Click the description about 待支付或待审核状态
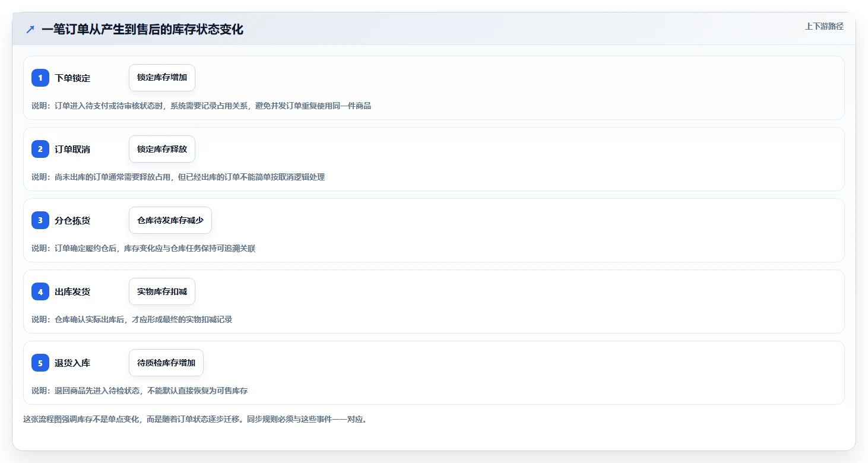Viewport: 868px width, 463px height. (201, 106)
